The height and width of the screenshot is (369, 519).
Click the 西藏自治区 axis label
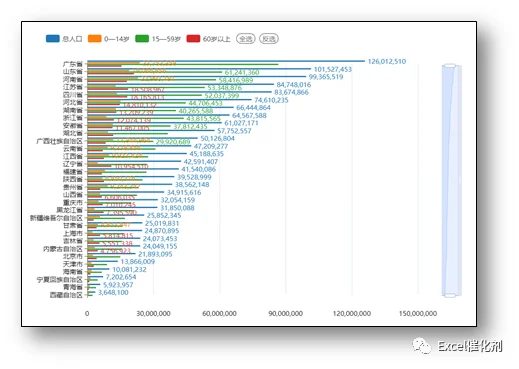tap(66, 295)
